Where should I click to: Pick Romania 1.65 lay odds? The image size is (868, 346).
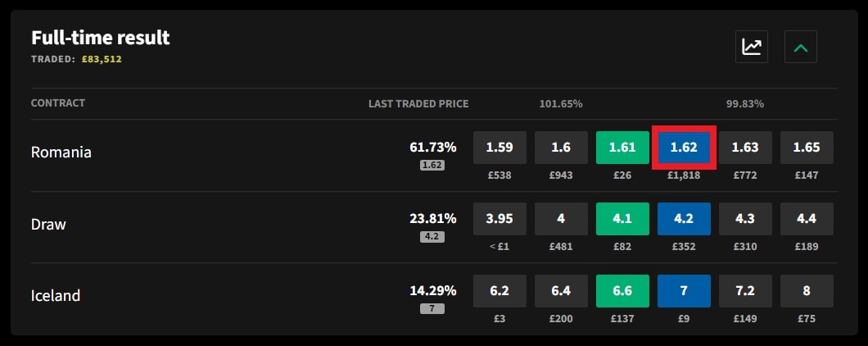807,148
